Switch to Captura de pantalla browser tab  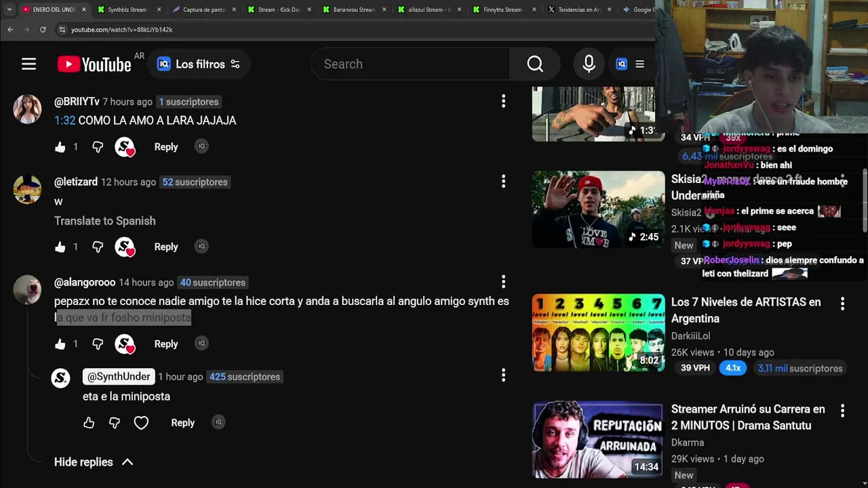click(205, 9)
